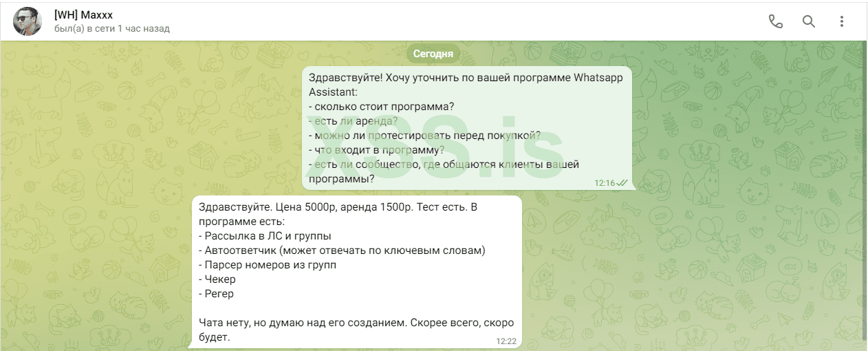Click the chat's vertical scrollbar
Viewport: 868px width, 351px height.
click(x=865, y=189)
